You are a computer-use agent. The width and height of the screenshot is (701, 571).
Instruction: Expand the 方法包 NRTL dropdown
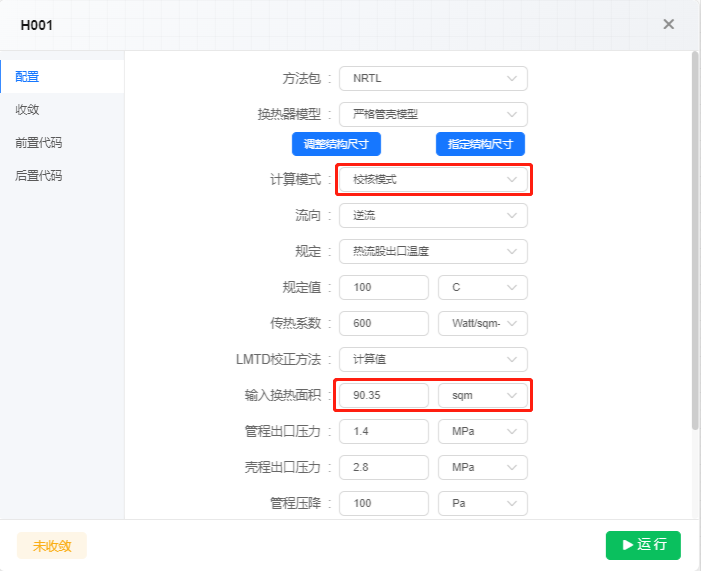(x=433, y=78)
